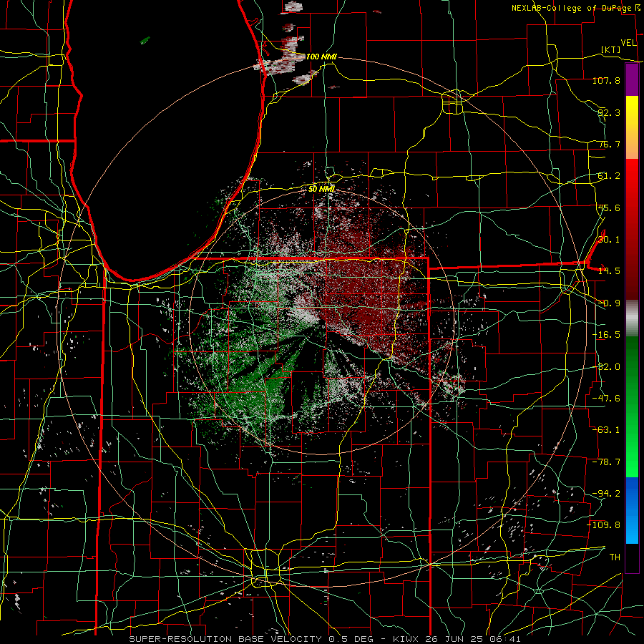Select the -63.1 velocity scale value
Image resolution: width=644 pixels, height=644 pixels.
[x=606, y=430]
